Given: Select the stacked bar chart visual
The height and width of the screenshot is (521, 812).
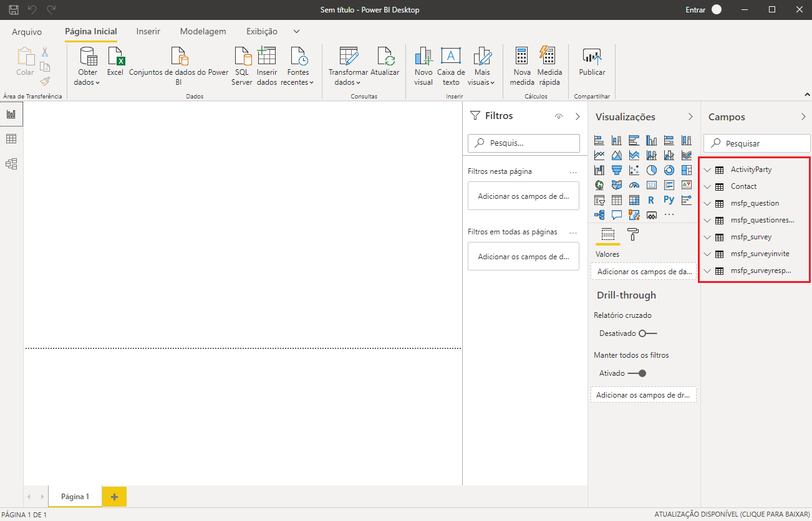Looking at the screenshot, I should 599,140.
